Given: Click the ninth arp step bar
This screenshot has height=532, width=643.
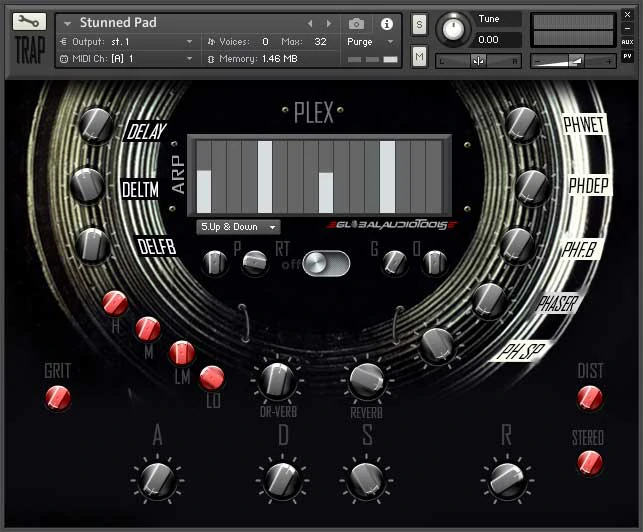Looking at the screenshot, I should point(326,193).
